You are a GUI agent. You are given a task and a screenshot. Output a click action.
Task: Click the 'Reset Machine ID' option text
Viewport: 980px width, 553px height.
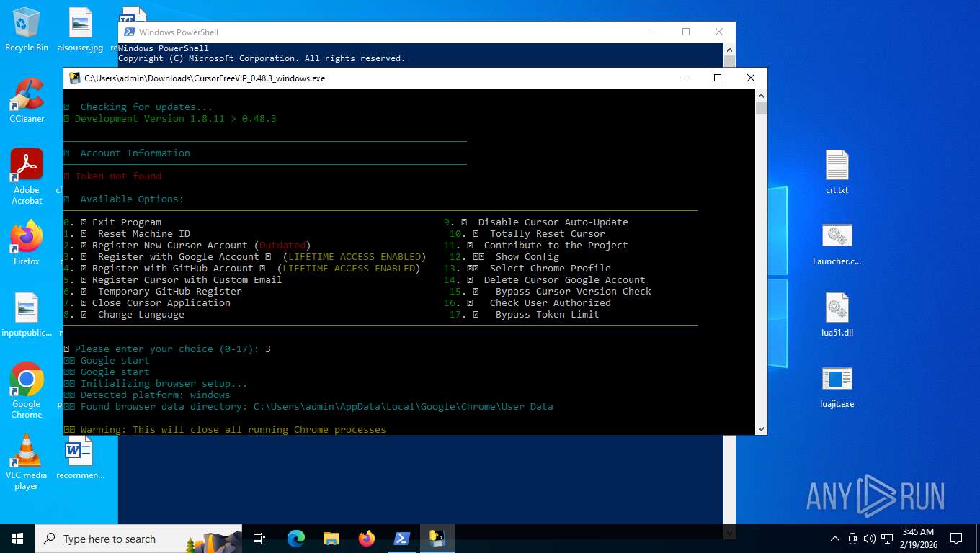[144, 234]
